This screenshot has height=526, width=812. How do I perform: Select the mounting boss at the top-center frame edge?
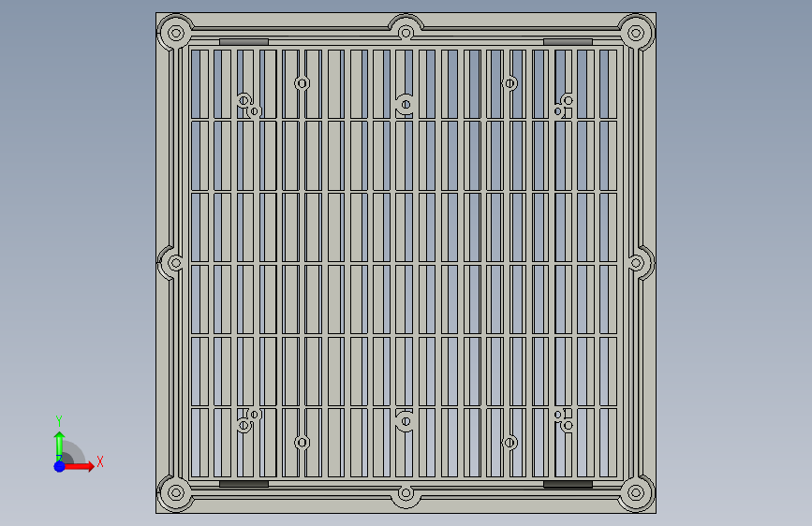tap(406, 33)
